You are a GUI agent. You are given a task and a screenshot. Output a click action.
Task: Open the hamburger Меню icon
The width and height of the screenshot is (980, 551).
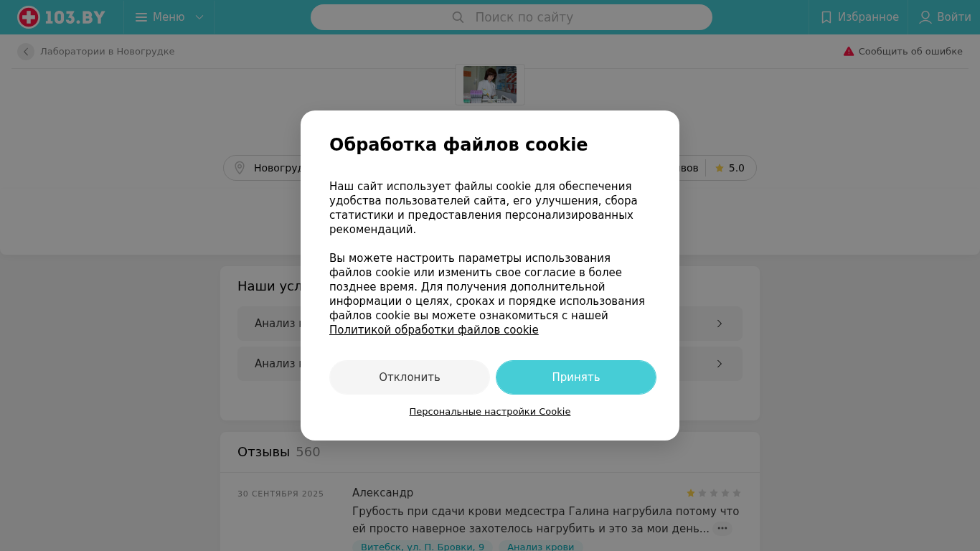pyautogui.click(x=141, y=17)
